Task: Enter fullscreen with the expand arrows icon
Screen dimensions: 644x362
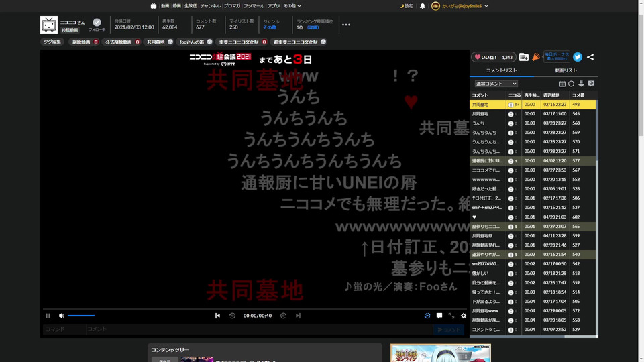Action: [x=451, y=316]
